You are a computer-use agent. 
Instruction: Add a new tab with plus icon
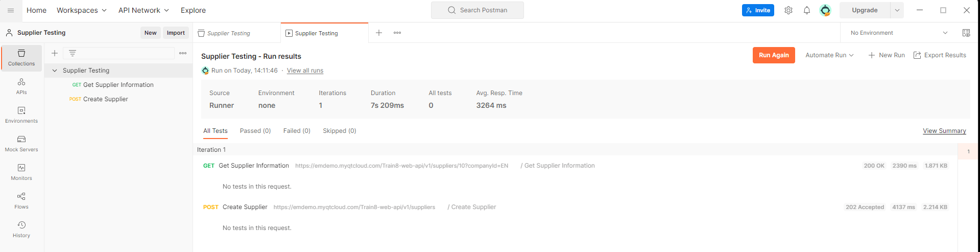pos(379,33)
